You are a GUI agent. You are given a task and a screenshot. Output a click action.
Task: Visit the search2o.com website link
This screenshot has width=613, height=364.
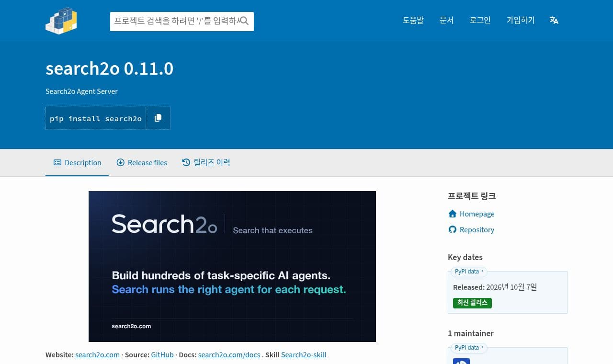click(x=97, y=355)
